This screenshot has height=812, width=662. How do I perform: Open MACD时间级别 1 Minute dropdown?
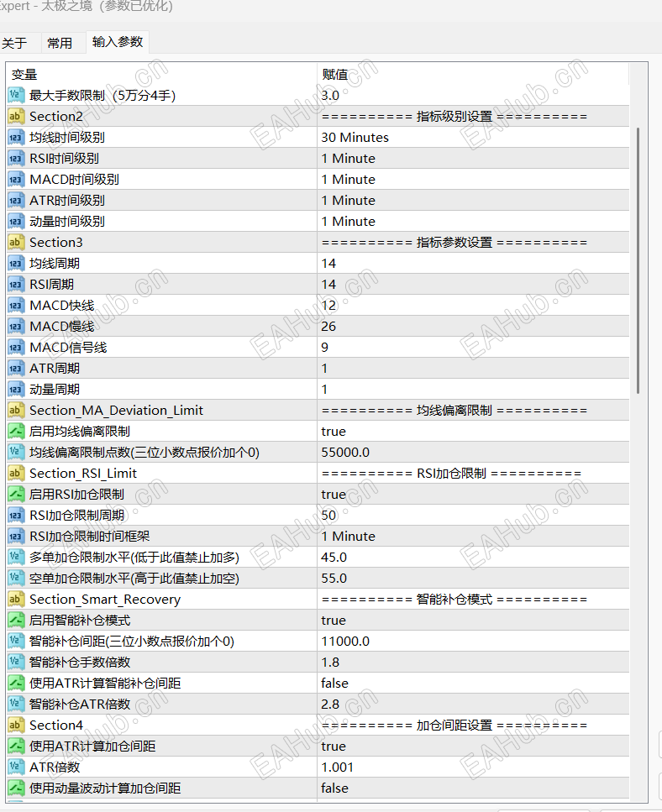[x=473, y=179]
